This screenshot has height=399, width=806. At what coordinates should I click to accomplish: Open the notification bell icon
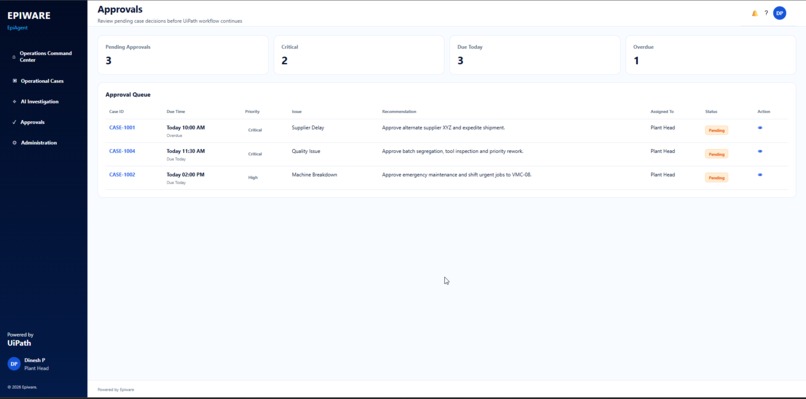(x=755, y=13)
